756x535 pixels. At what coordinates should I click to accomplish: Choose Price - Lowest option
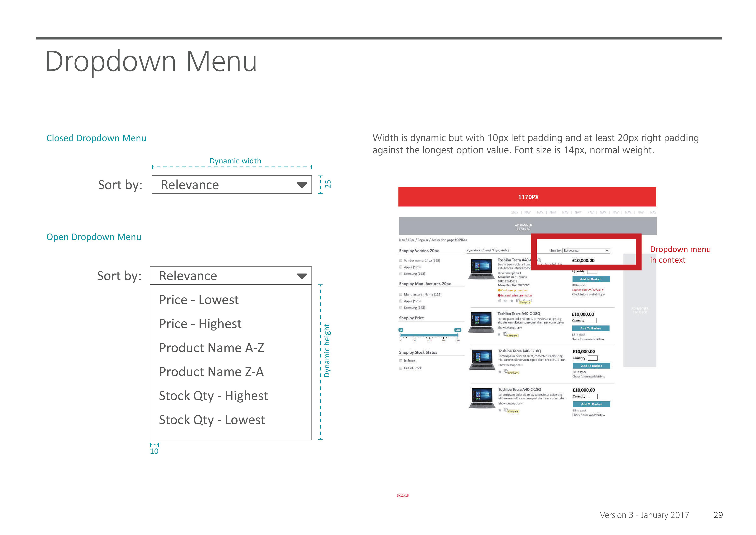point(199,300)
